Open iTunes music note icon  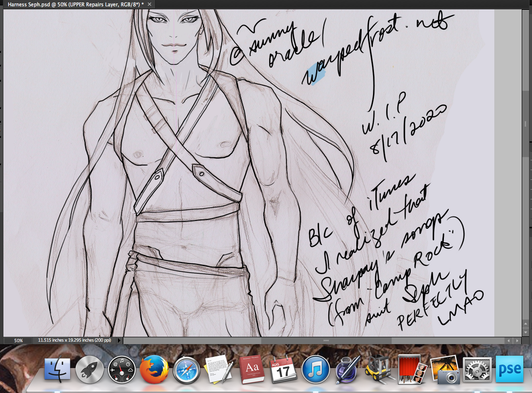click(315, 370)
